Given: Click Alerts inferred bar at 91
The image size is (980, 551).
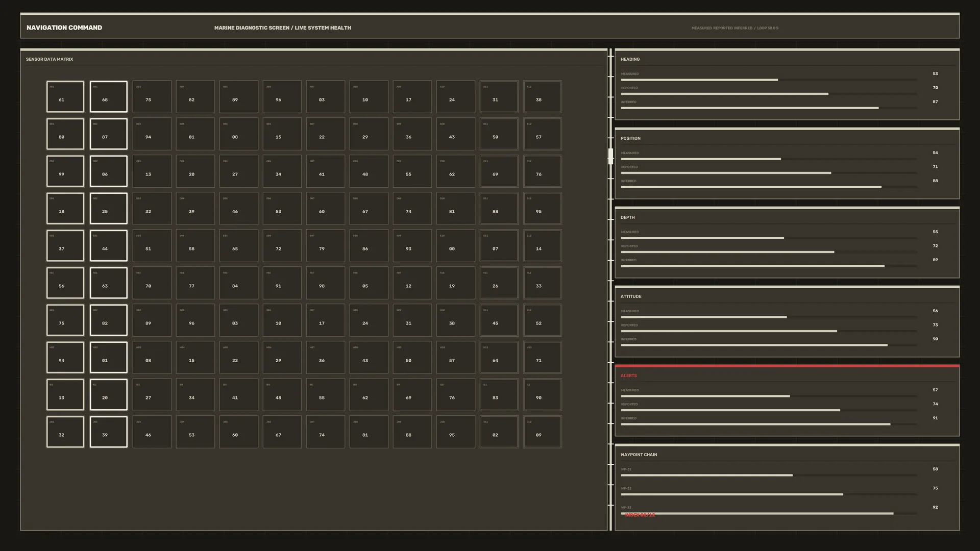Looking at the screenshot, I should [x=769, y=424].
